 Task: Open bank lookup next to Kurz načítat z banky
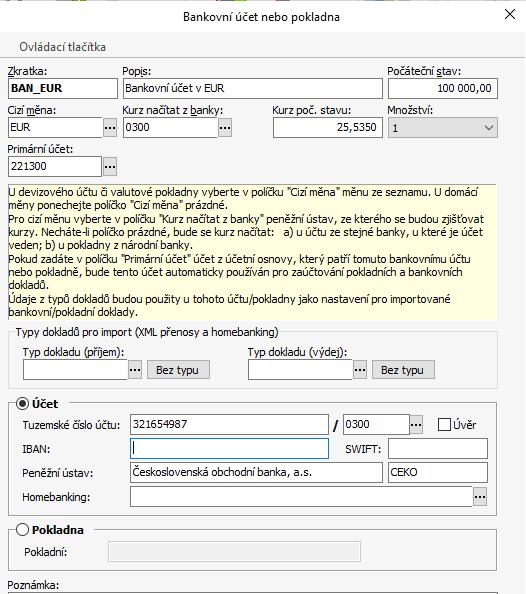[x=225, y=128]
